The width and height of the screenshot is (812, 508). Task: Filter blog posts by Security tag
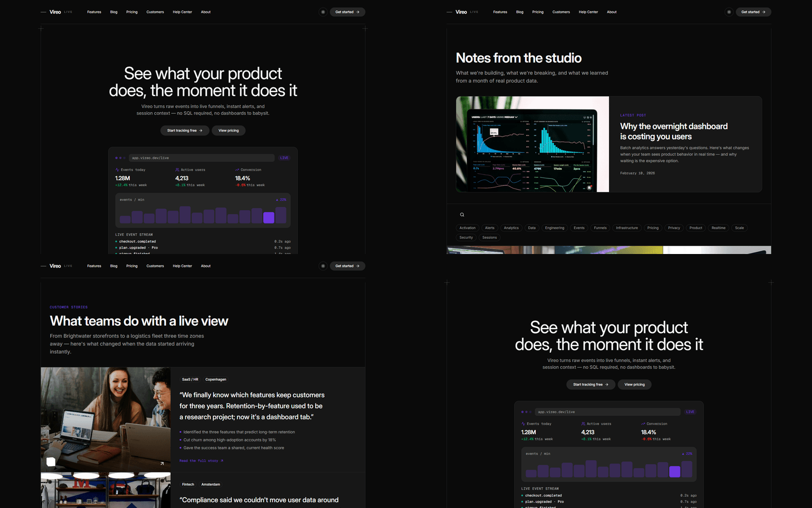pyautogui.click(x=466, y=238)
